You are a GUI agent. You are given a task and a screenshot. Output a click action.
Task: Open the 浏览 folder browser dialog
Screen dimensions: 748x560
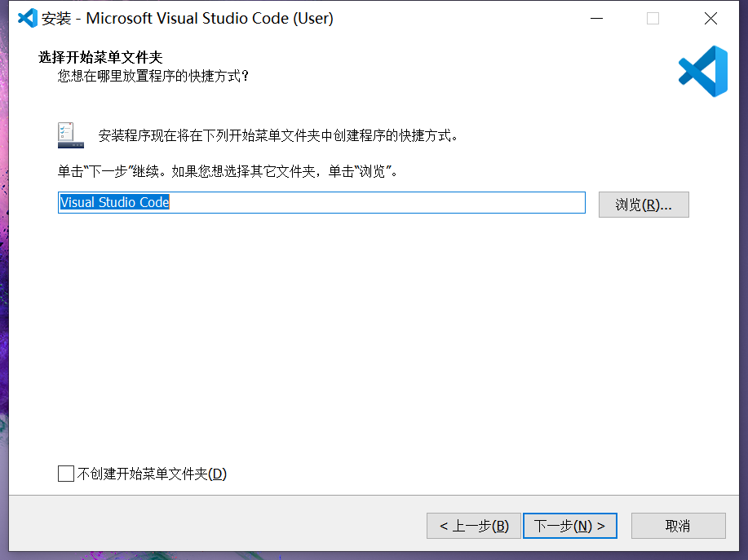click(x=644, y=204)
